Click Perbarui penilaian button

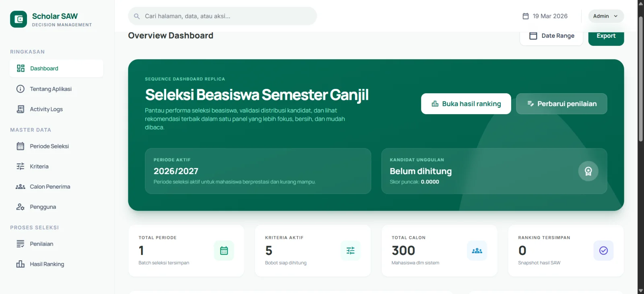(561, 104)
